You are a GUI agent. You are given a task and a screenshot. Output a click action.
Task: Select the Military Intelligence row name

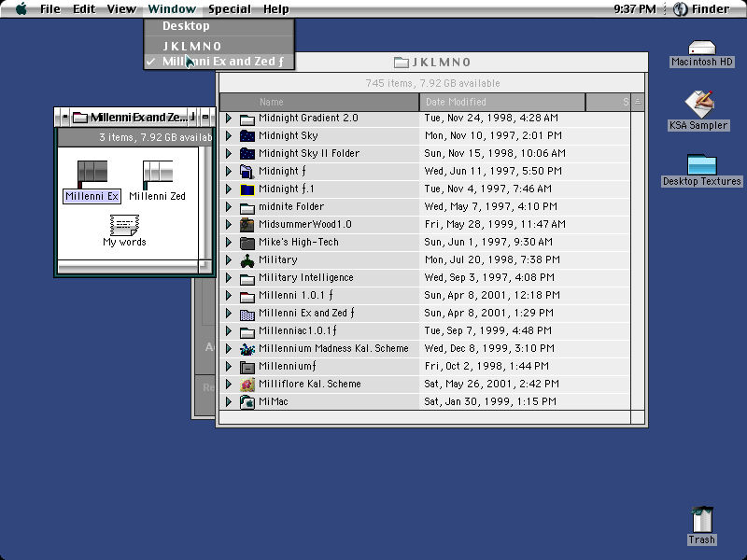pos(306,277)
